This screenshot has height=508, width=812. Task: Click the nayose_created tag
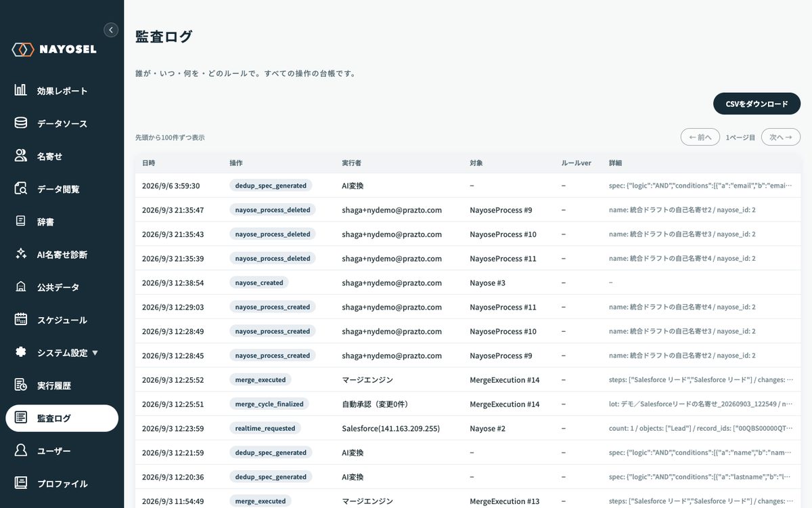[x=259, y=282]
